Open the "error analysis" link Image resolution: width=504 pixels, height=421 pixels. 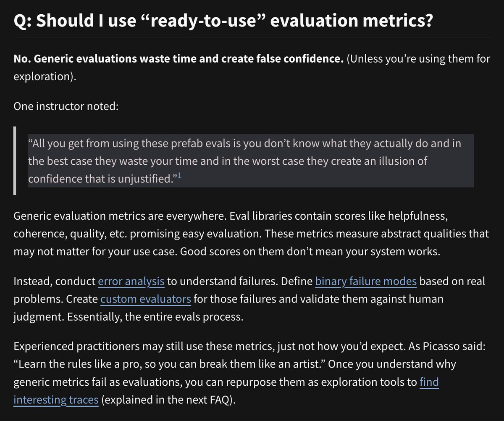131,281
